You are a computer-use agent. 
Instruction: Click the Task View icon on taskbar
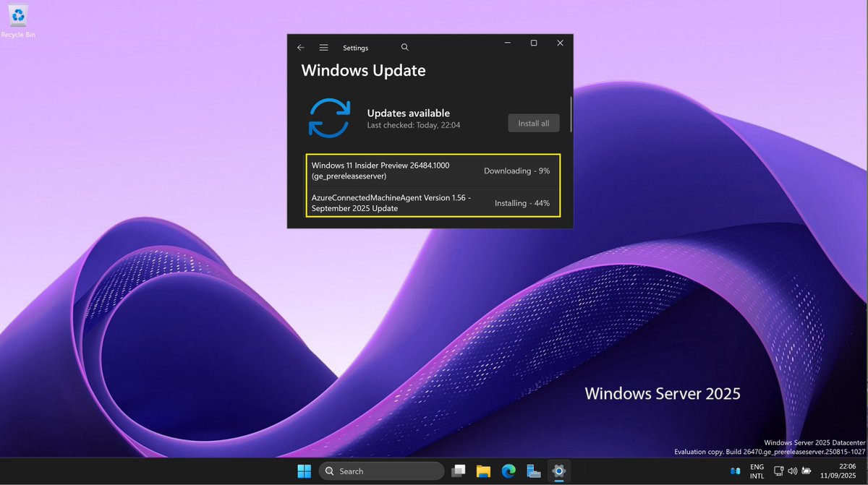click(x=458, y=471)
